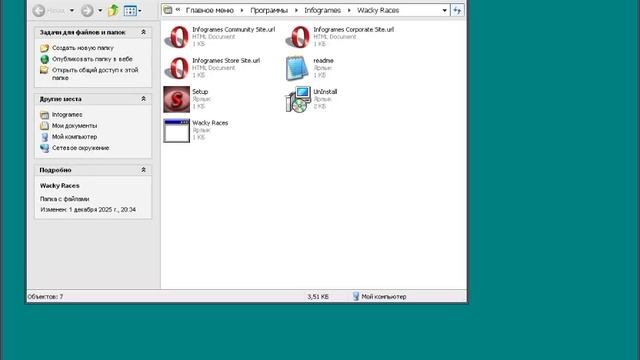This screenshot has width=640, height=360.
Task: Navigate to Главное меню breadcrumb
Action: coord(210,10)
